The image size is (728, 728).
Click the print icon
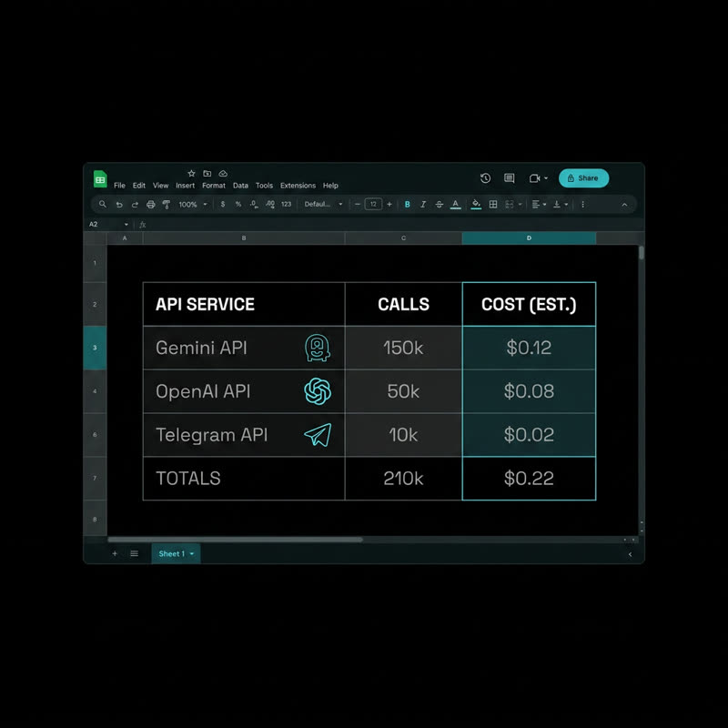tap(150, 204)
